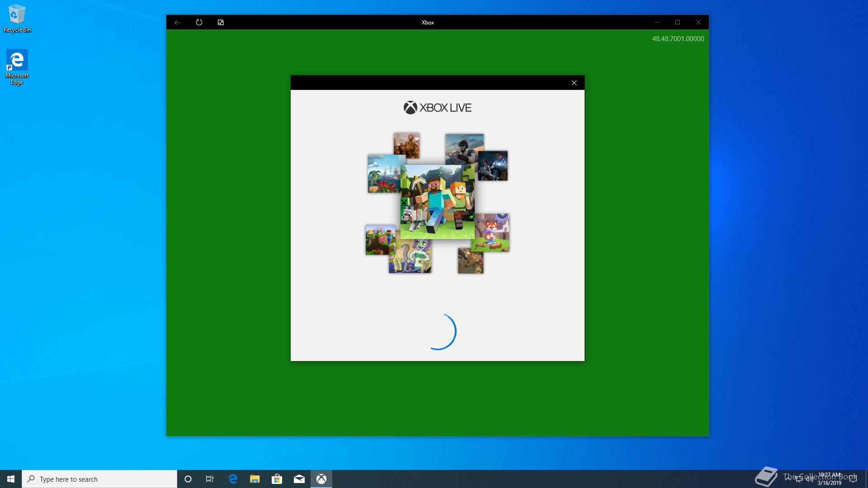Open the clock showing 3/16/2019
The image size is (868, 488).
(x=830, y=479)
